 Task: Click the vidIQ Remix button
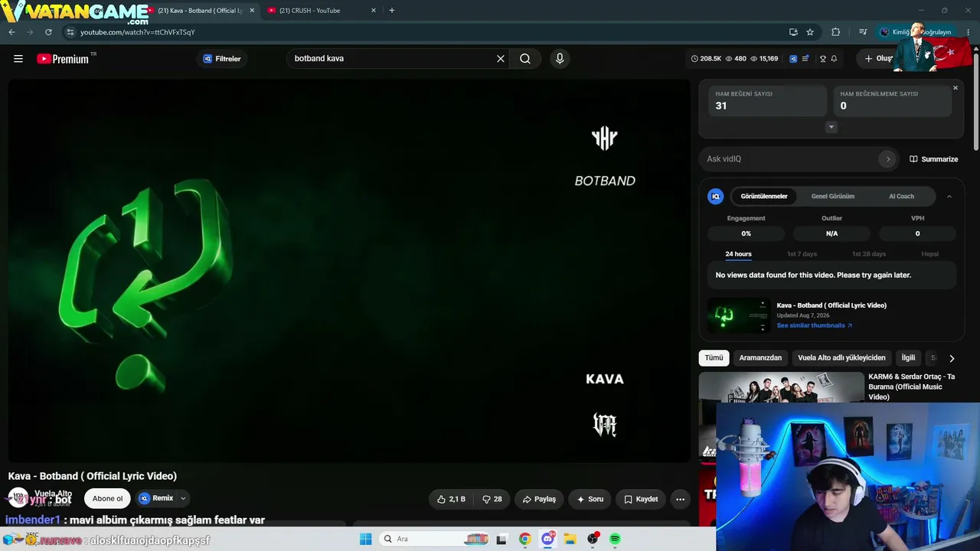coord(156,498)
